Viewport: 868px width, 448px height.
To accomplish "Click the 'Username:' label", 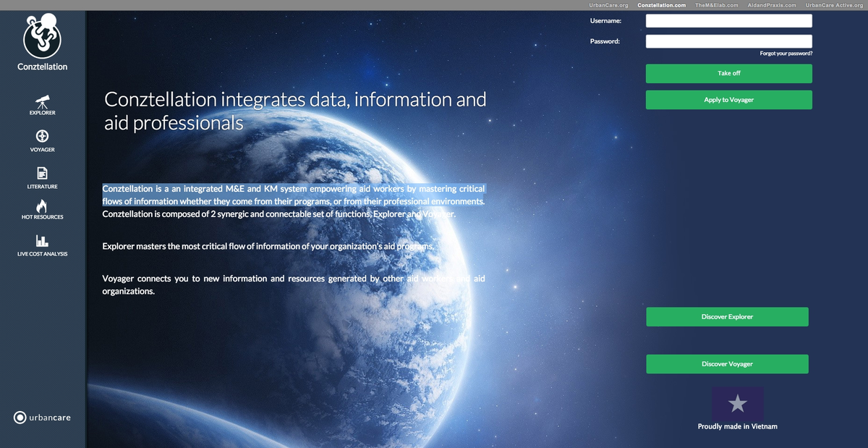I will pyautogui.click(x=605, y=21).
